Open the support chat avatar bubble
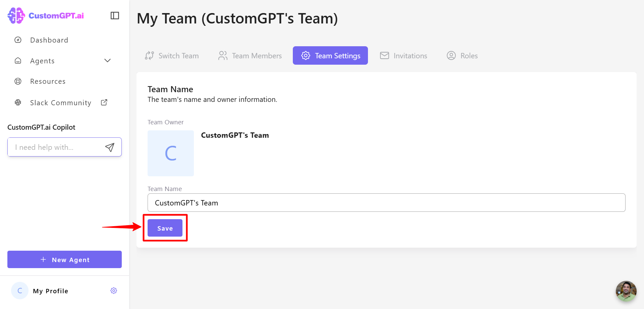The width and height of the screenshot is (644, 309). 626,291
